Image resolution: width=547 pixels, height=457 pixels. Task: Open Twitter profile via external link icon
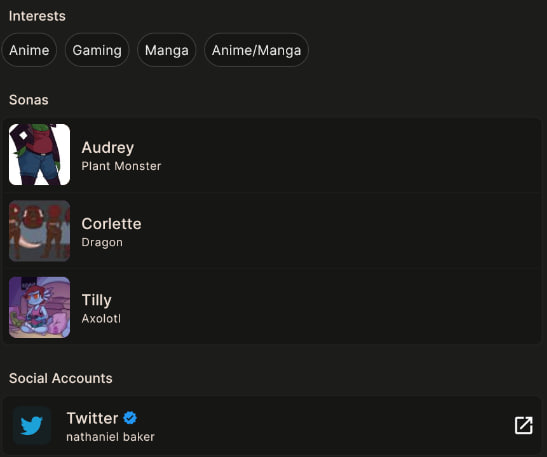(524, 425)
